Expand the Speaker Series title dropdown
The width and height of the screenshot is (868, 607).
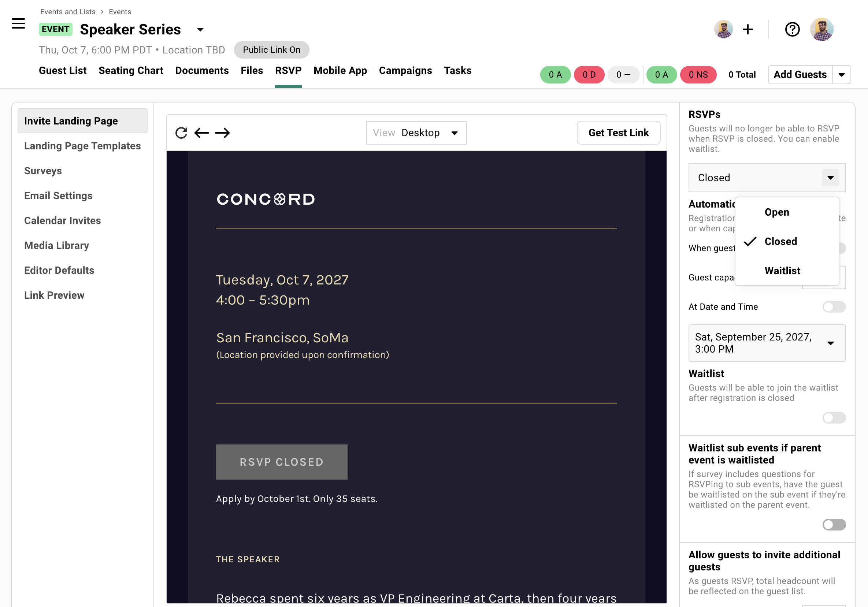tap(200, 30)
